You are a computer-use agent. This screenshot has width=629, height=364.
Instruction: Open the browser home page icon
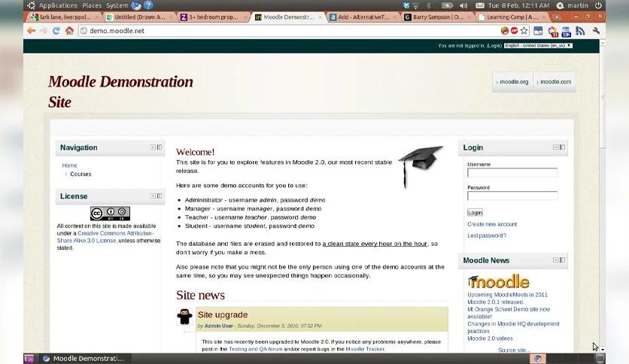click(x=69, y=31)
